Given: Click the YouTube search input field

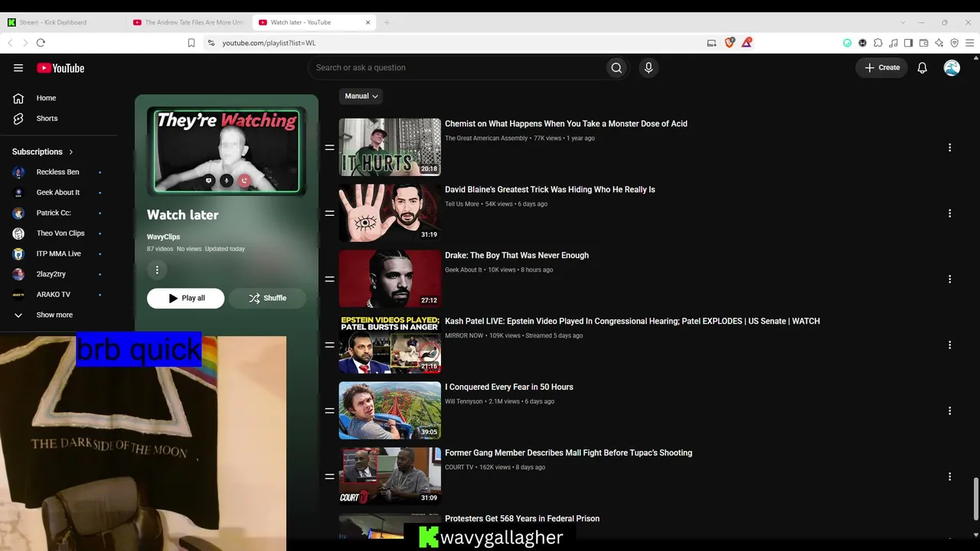Looking at the screenshot, I should [456, 68].
